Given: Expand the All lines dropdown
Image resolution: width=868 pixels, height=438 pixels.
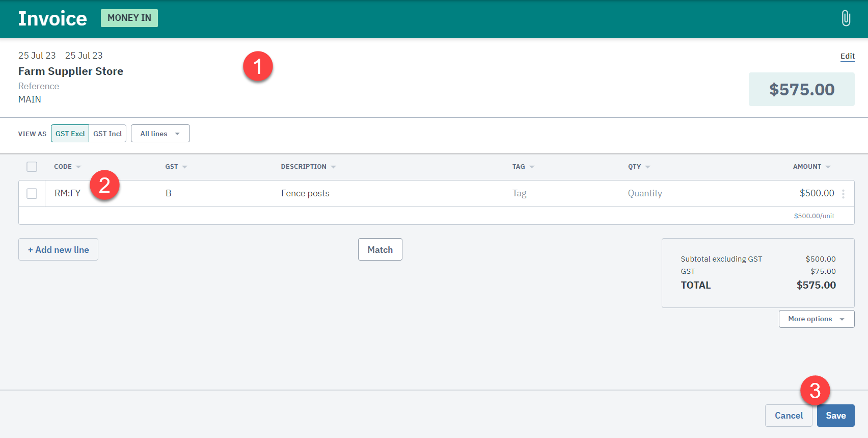Looking at the screenshot, I should pyautogui.click(x=160, y=134).
